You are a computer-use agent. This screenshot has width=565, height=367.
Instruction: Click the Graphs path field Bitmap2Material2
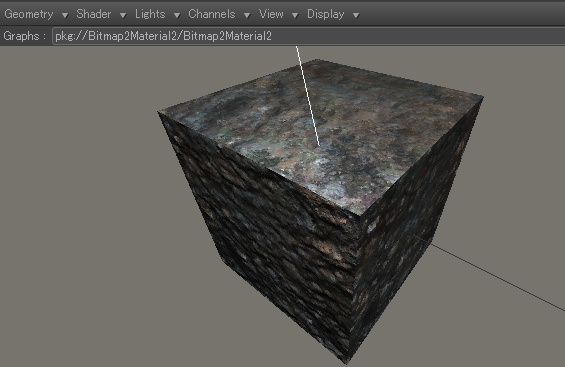pos(308,36)
